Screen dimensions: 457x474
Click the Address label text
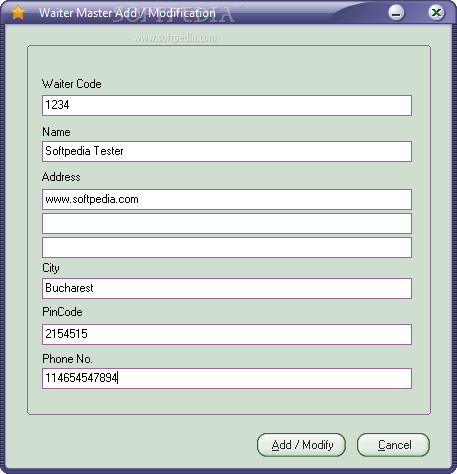61,177
